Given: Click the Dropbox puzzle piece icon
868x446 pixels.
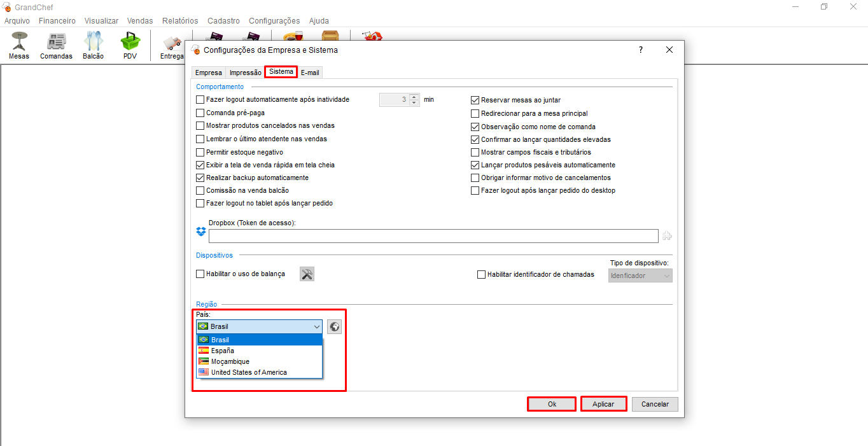Looking at the screenshot, I should click(x=667, y=236).
